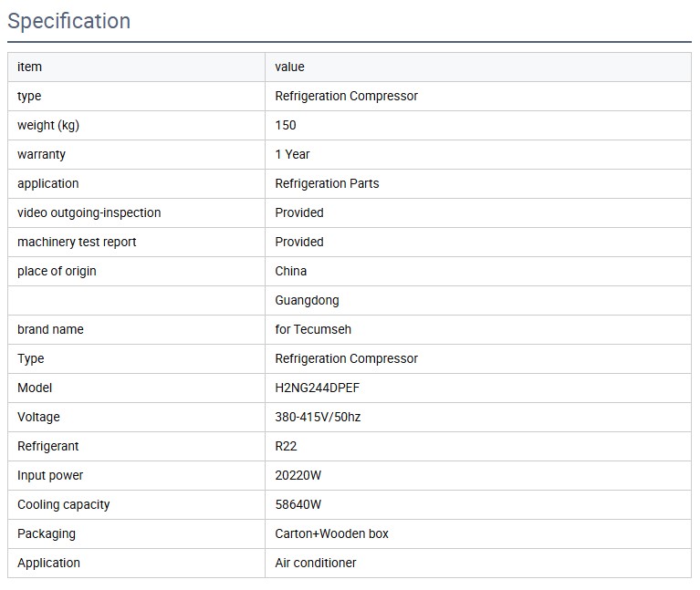Select the '380-415V/50hz' voltage value
The image size is (700, 590).
[x=318, y=417]
